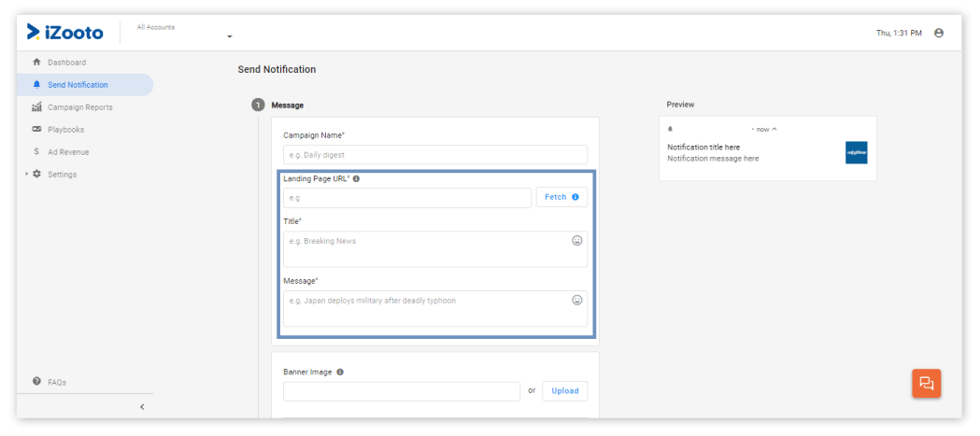The height and width of the screenshot is (436, 980).
Task: Collapse the sidebar with chevron
Action: (x=142, y=407)
